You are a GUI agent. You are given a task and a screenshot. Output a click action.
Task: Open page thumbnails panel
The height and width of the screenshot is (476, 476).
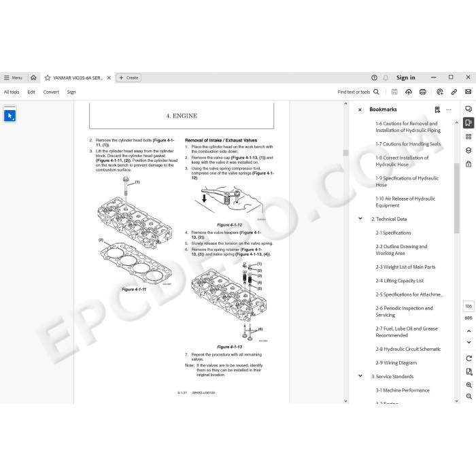click(469, 137)
